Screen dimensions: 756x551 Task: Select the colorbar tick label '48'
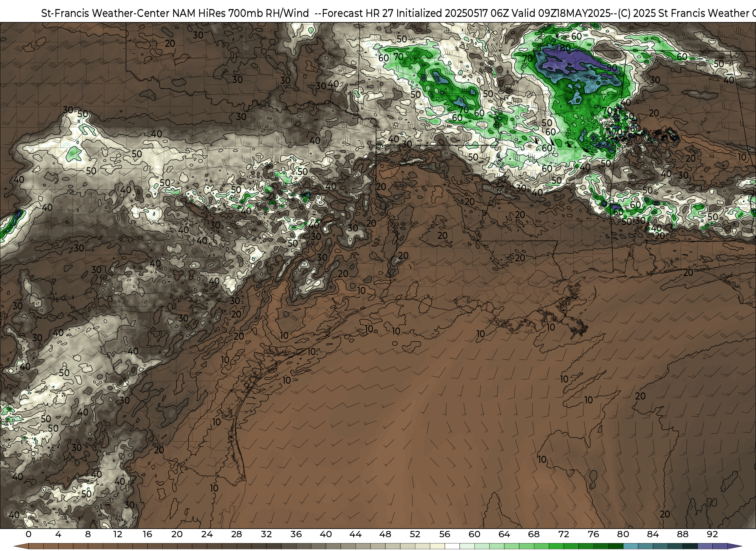[385, 534]
